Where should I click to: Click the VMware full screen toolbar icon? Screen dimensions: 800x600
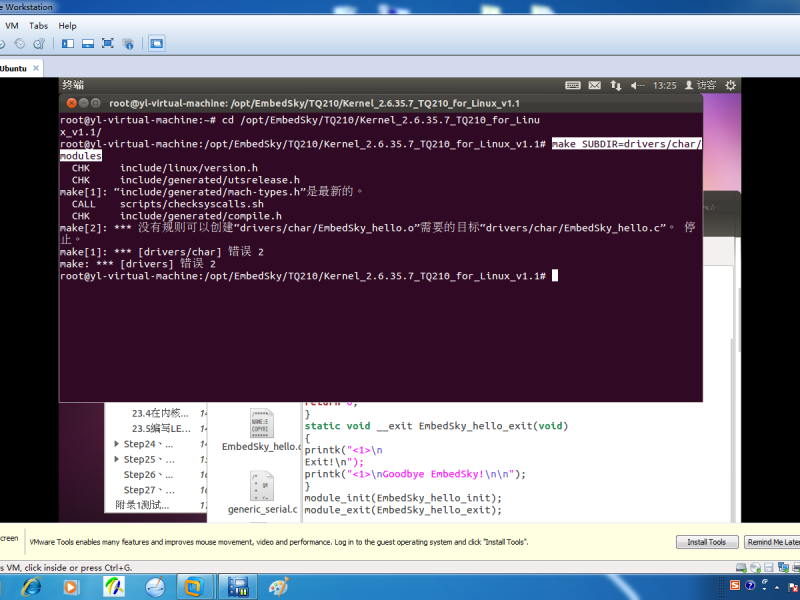click(x=107, y=43)
